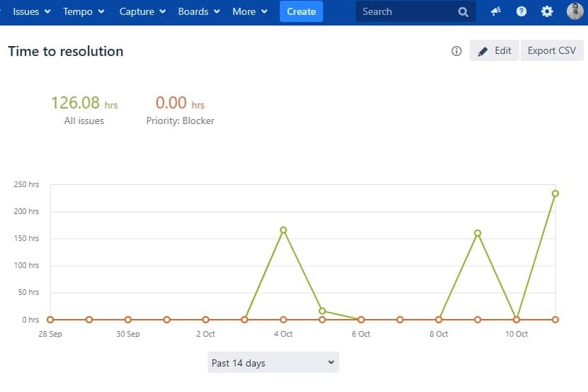Click the Export CSV button

(552, 50)
